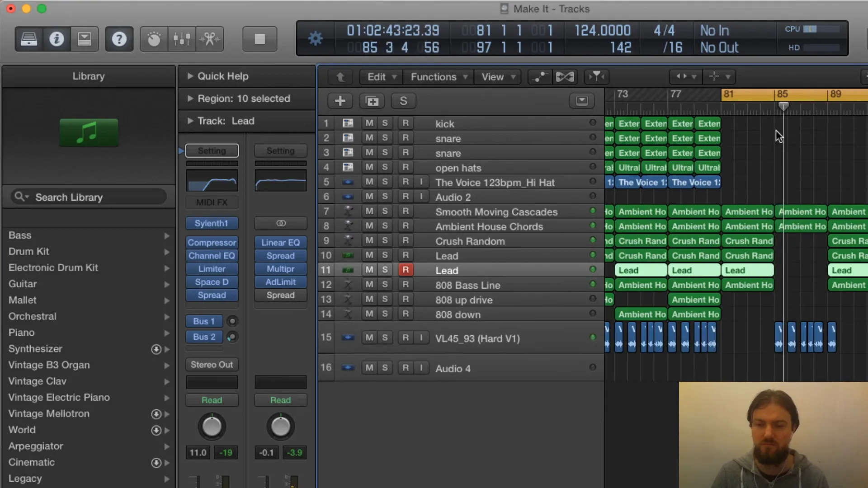This screenshot has height=488, width=868.
Task: Mute track 11 Lead with M button
Action: coord(368,270)
